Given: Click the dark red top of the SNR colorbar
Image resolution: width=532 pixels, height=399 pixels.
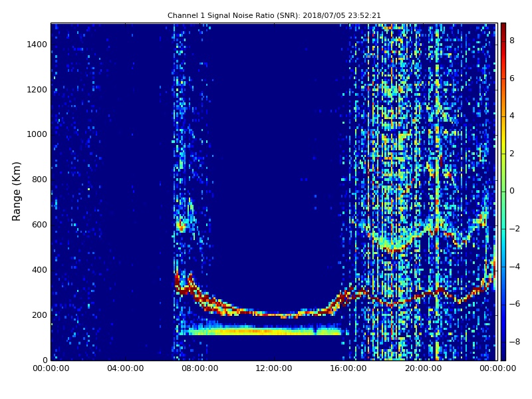Looking at the screenshot, I should pos(503,27).
